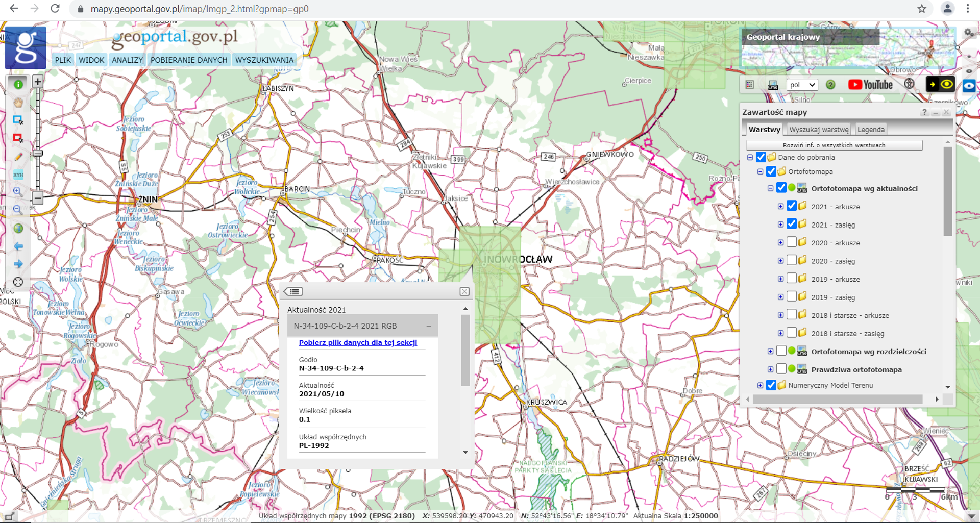Switch to the Legenda tab

coord(870,130)
